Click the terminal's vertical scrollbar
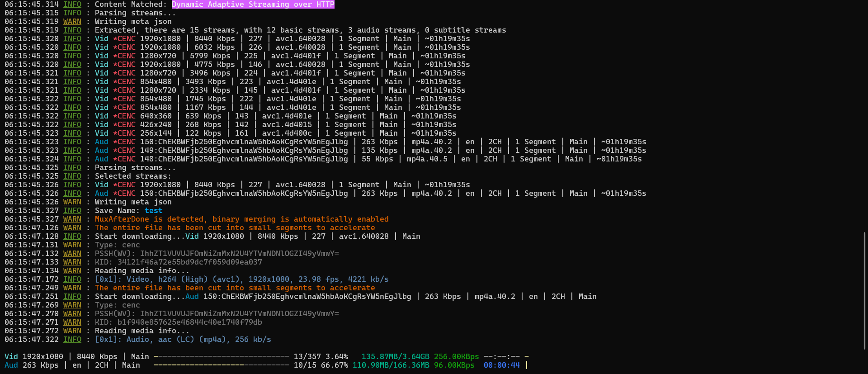 click(864, 290)
